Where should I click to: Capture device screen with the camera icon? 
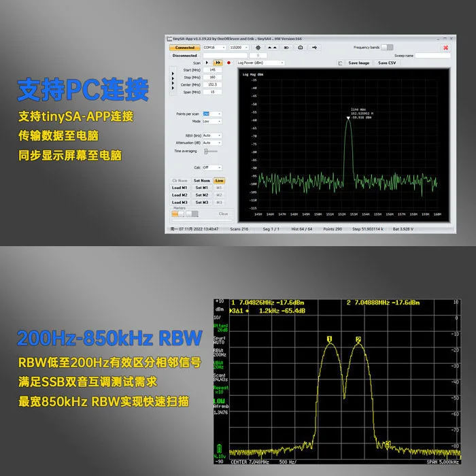pos(301,48)
